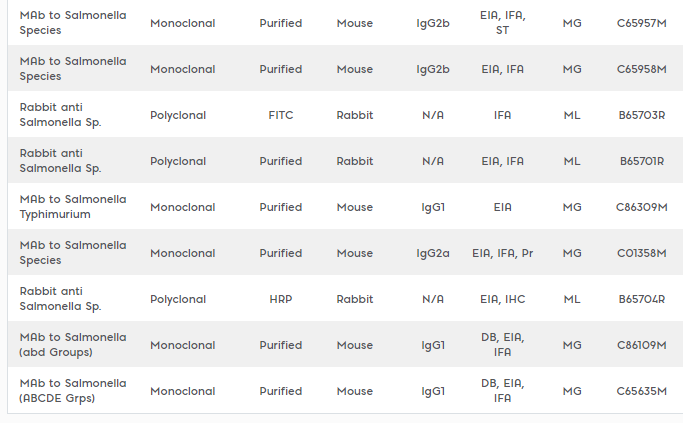Click the HRP format cell

pos(281,299)
